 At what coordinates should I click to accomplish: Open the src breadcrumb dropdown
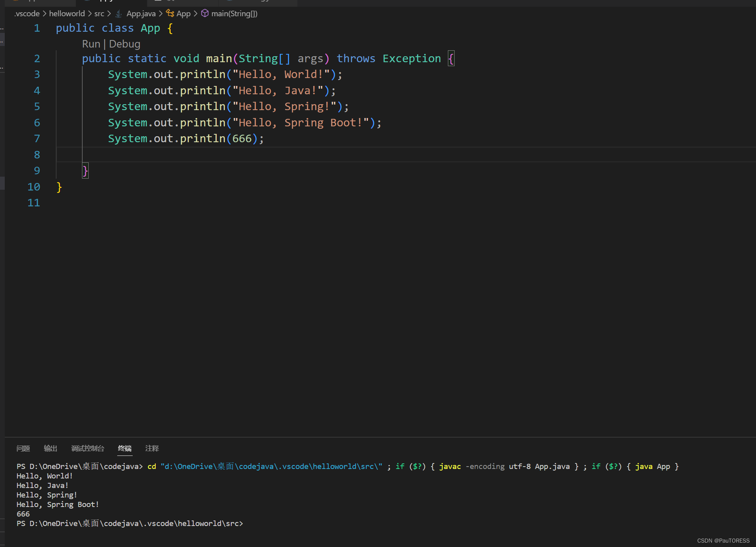[x=99, y=13]
